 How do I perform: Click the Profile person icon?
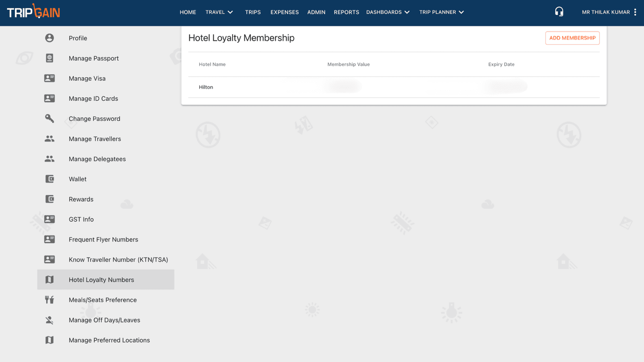50,38
